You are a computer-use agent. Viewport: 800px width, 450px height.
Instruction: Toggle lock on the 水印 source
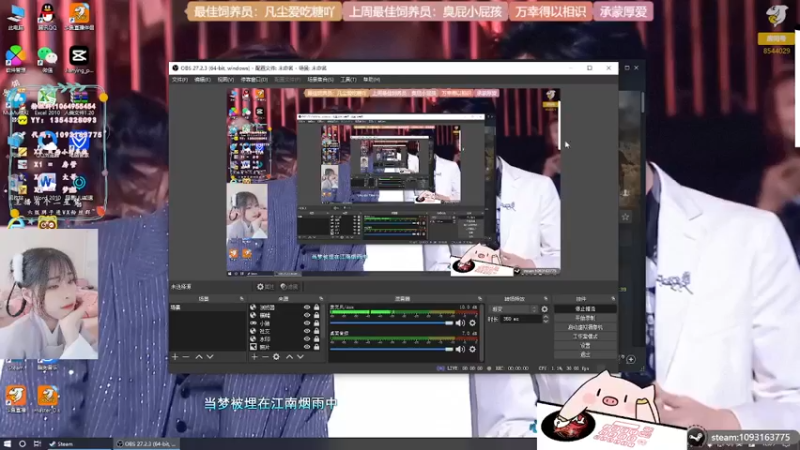(316, 339)
